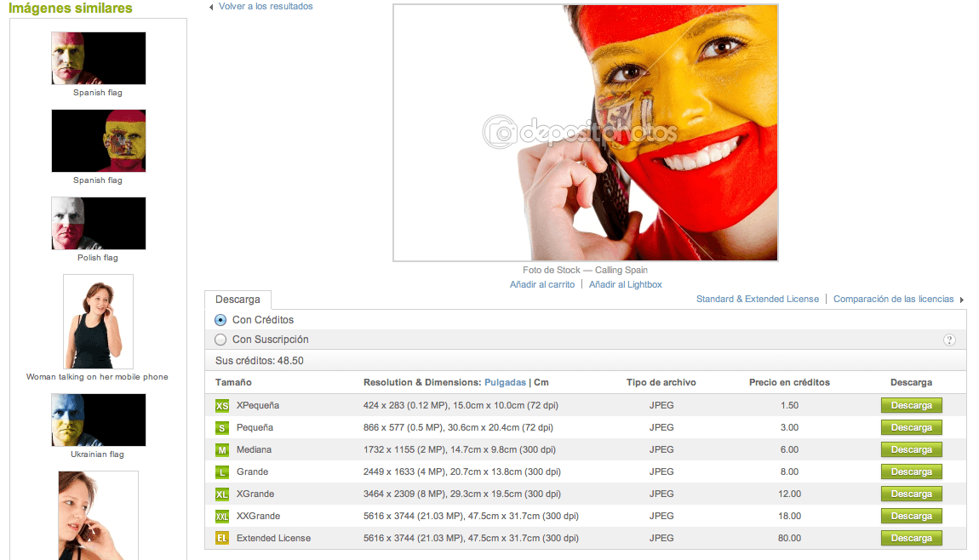
Task: Open the Polish flag thumbnail
Action: (x=98, y=224)
